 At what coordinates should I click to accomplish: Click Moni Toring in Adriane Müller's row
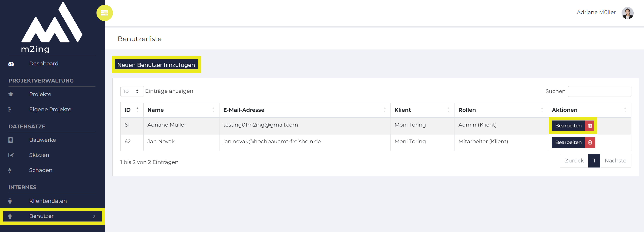point(422,126)
